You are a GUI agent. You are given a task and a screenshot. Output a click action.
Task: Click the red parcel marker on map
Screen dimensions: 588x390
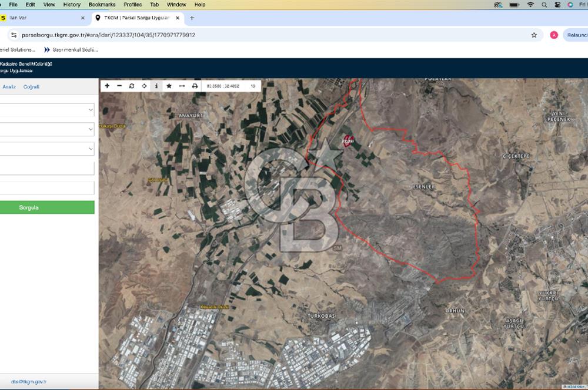[x=348, y=142]
